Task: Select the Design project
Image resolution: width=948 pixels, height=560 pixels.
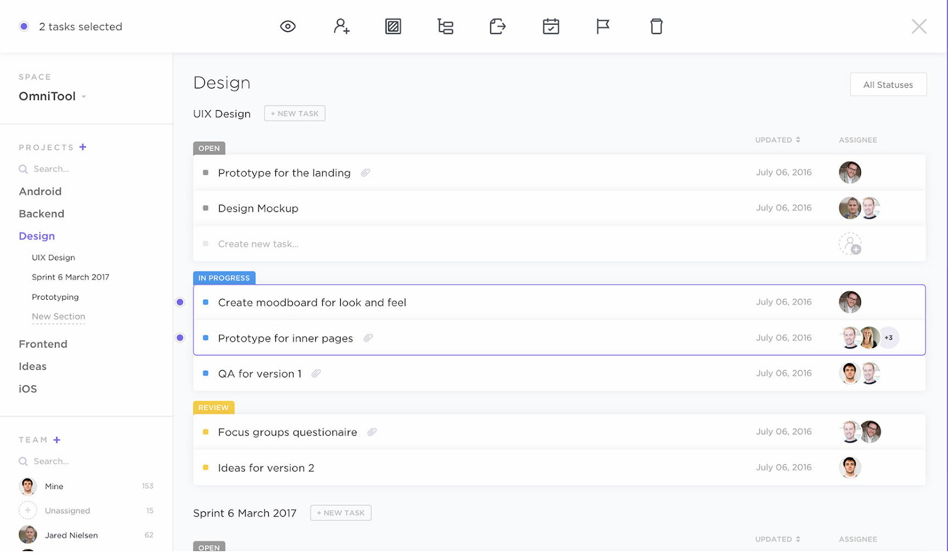Action: (x=37, y=236)
